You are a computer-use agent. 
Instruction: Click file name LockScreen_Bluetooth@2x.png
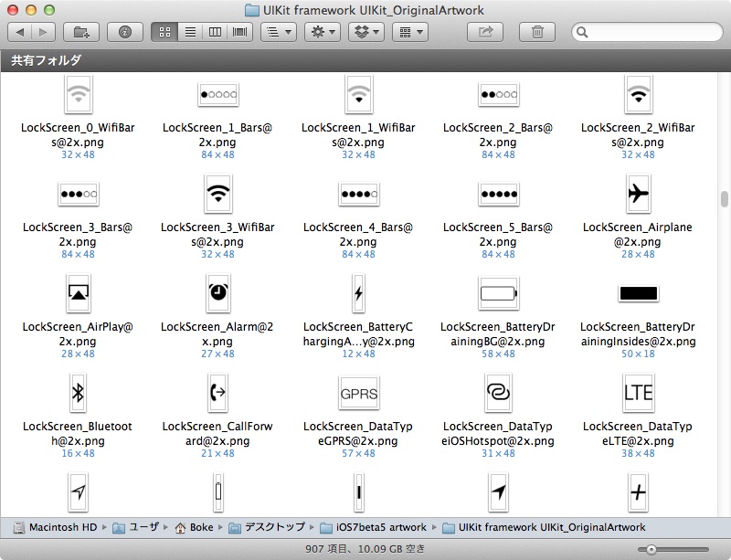click(78, 434)
